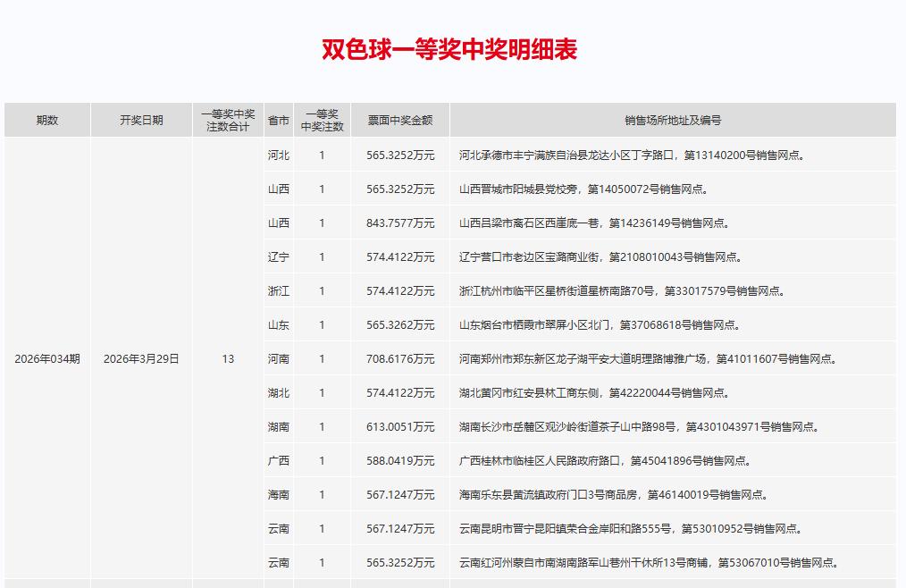The height and width of the screenshot is (588, 906).
Task: Click the 一等奖中奖注数合计 header cell
Action: click(224, 119)
